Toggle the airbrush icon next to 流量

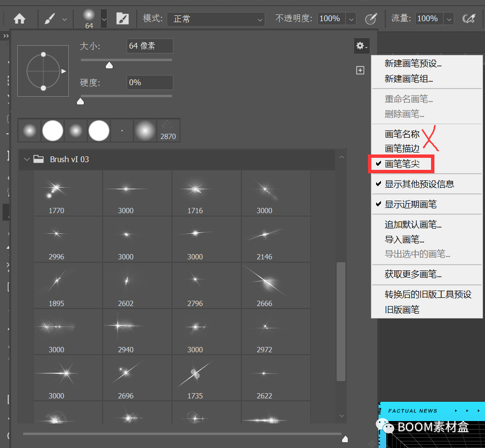[x=469, y=18]
